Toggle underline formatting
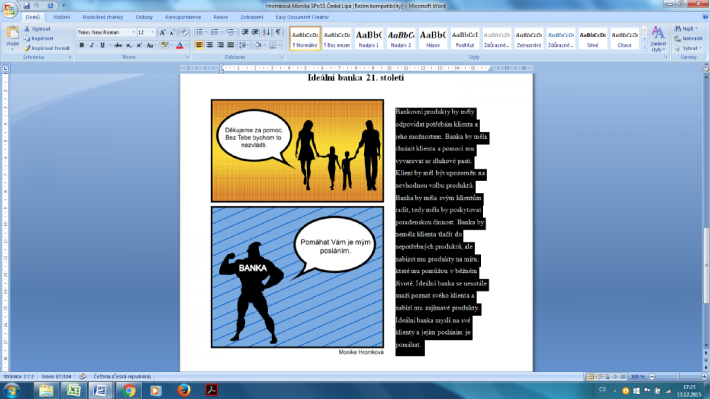Screen dimensions: 710x399 click(x=102, y=45)
